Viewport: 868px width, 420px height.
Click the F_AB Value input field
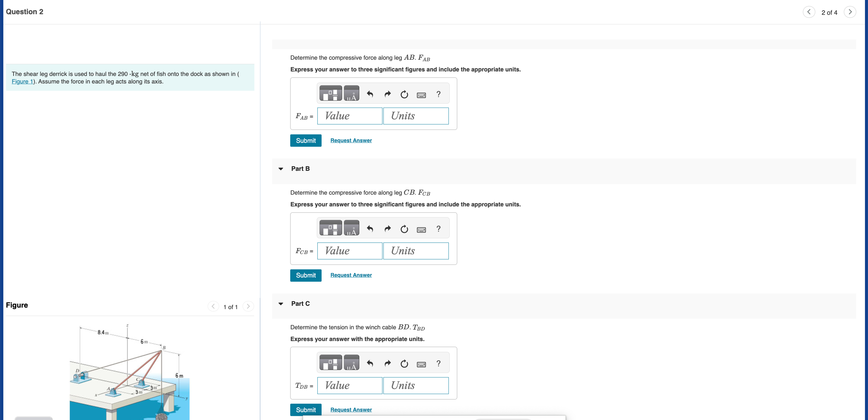point(350,116)
